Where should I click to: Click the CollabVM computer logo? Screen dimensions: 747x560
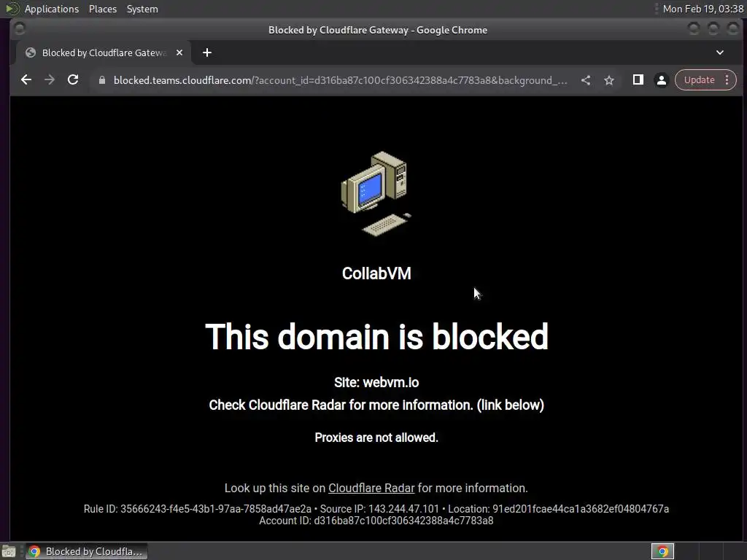tap(376, 193)
